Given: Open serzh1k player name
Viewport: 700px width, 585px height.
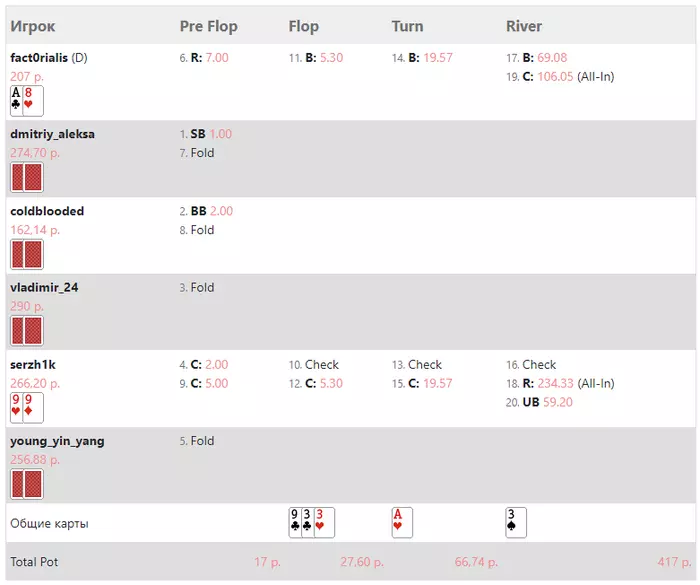Looking at the screenshot, I should pyautogui.click(x=33, y=365).
